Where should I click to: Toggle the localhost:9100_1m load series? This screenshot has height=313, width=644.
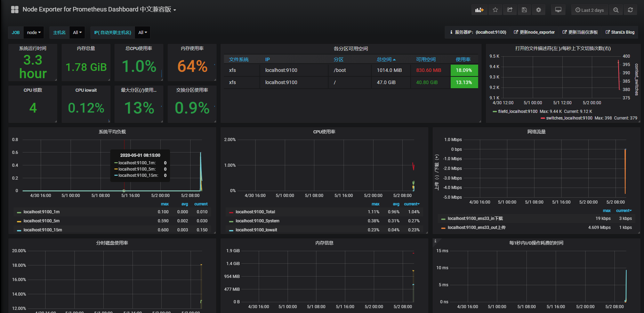(x=41, y=212)
